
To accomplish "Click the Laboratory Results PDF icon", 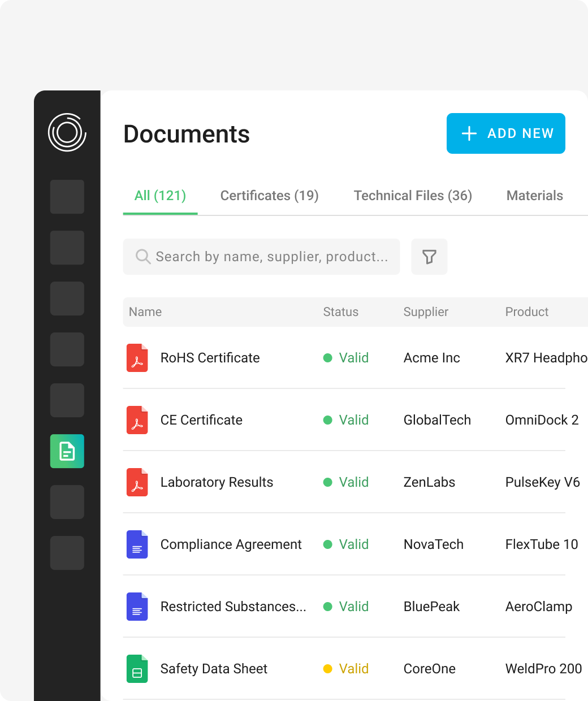I will tap(137, 482).
